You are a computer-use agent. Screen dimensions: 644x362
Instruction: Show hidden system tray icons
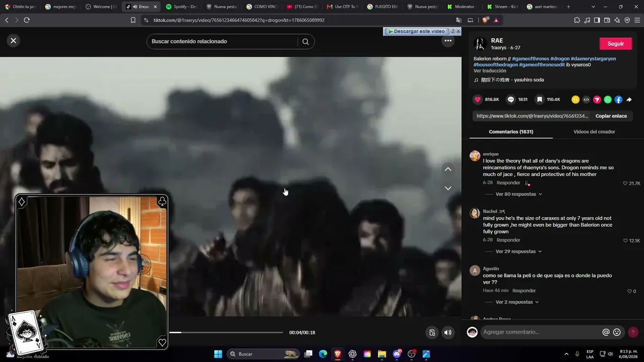(567, 354)
